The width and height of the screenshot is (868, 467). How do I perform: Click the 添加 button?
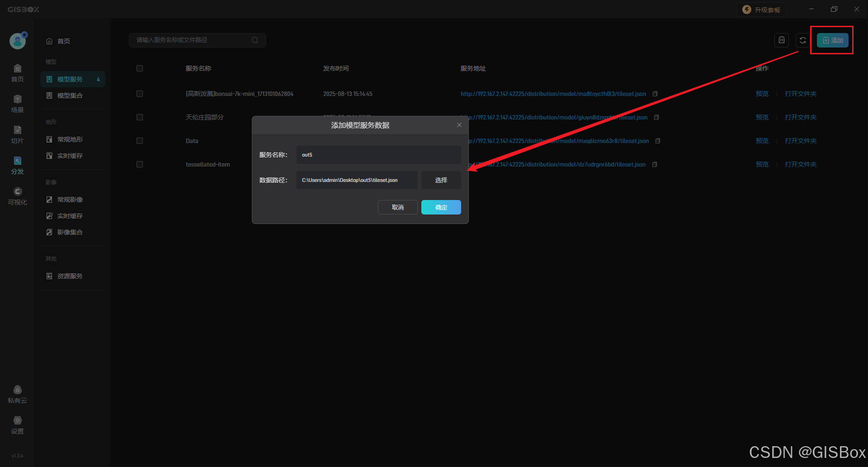[x=833, y=40]
